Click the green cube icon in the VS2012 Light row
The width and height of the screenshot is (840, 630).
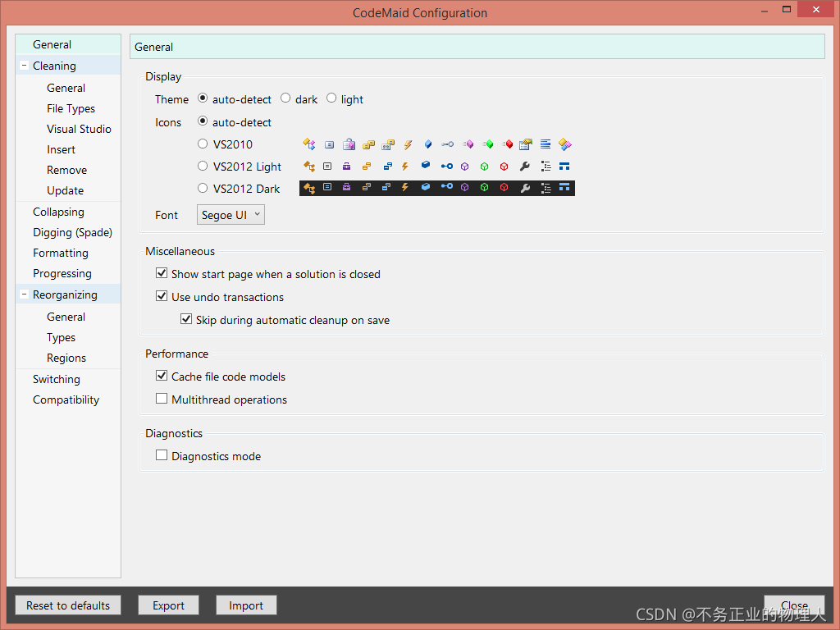click(x=484, y=167)
